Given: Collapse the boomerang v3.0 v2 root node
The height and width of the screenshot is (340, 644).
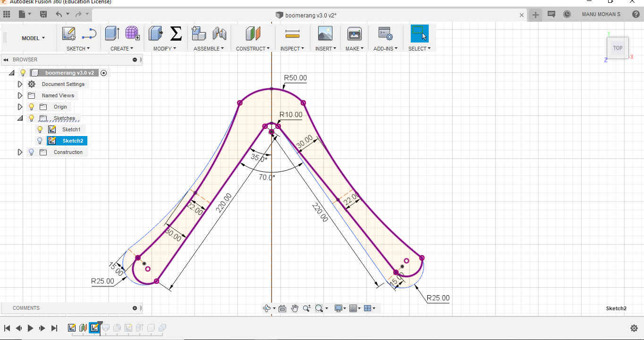Looking at the screenshot, I should pos(11,73).
